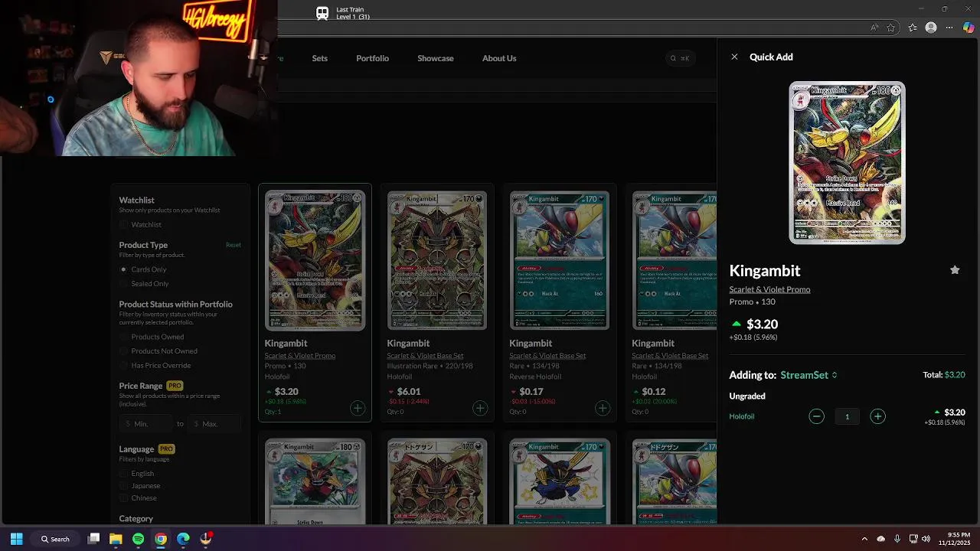Open the StreamSet portfolio dropdown
This screenshot has width=980, height=551.
[x=808, y=375]
